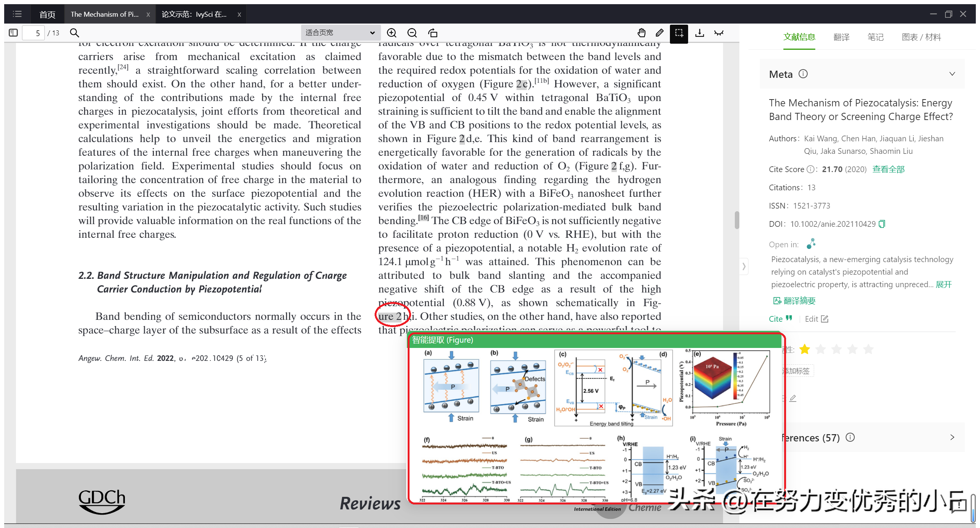The width and height of the screenshot is (980, 528).
Task: Click the 添加标签 tag button
Action: 797,371
